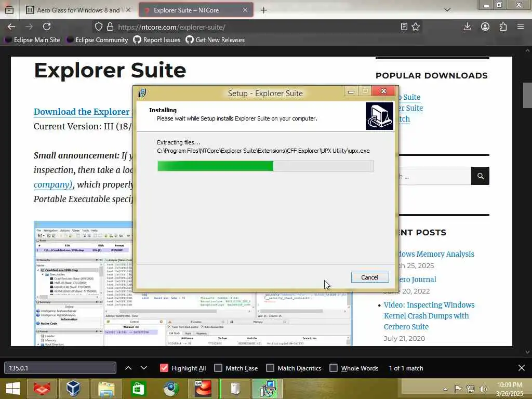Click the page vertical scrollbar thumb
The image size is (532, 399).
[x=527, y=96]
